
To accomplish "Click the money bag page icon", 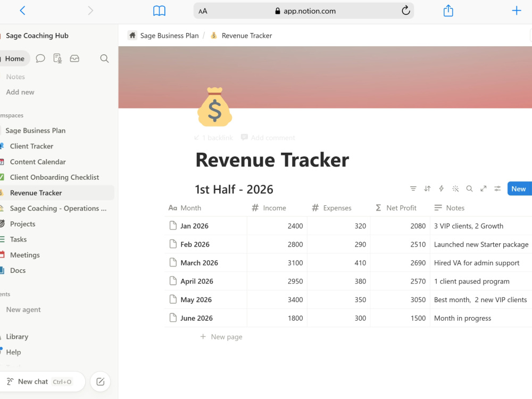I will (x=215, y=106).
